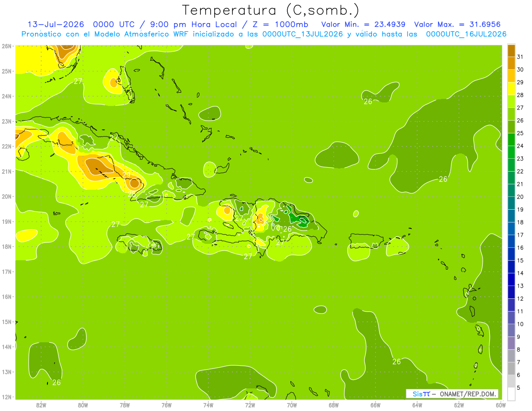Click the 70W longitude axis label
Image resolution: width=532 pixels, height=411 pixels.
click(x=292, y=405)
